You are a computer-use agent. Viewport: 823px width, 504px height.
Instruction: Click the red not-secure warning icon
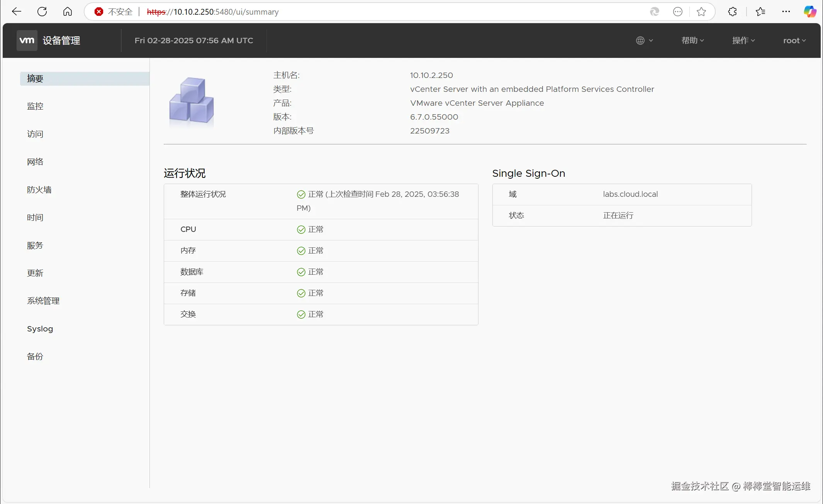[99, 12]
